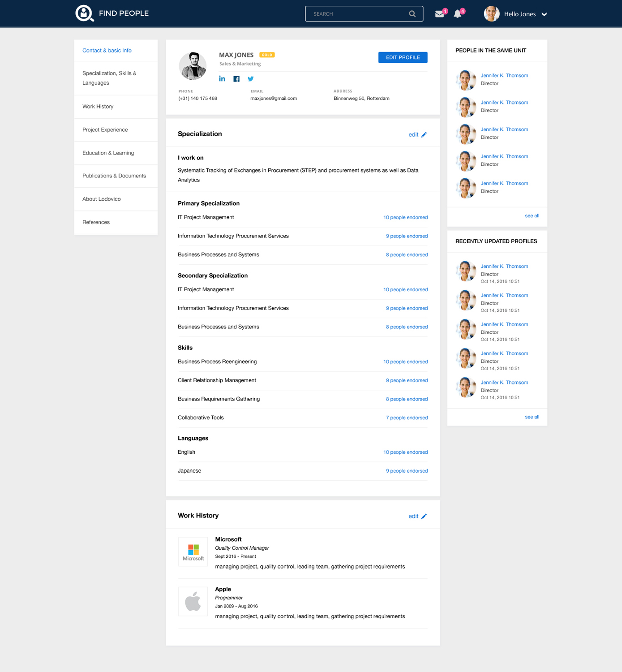Click the pencil icon in Specialization header
Screen dimensions: 622x672
point(424,135)
